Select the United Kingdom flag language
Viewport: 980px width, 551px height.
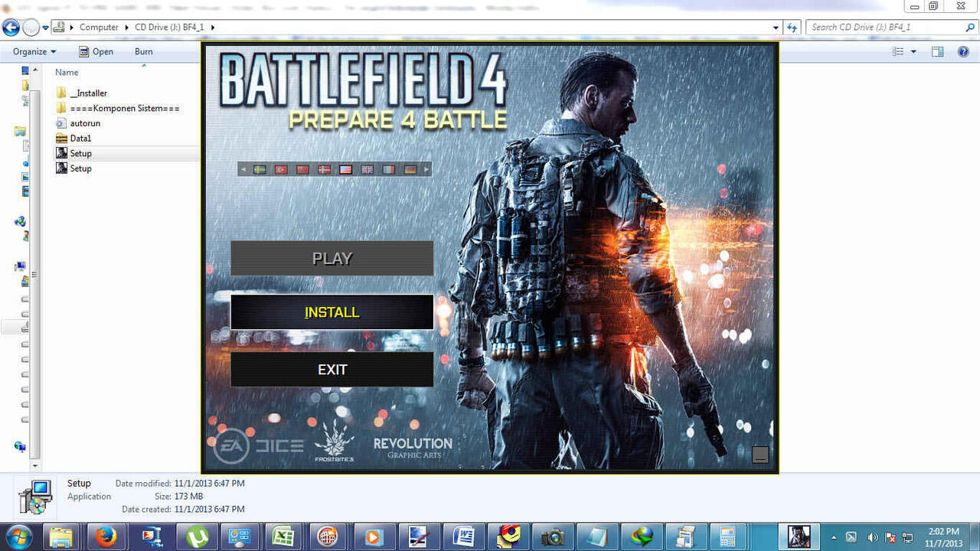point(367,169)
